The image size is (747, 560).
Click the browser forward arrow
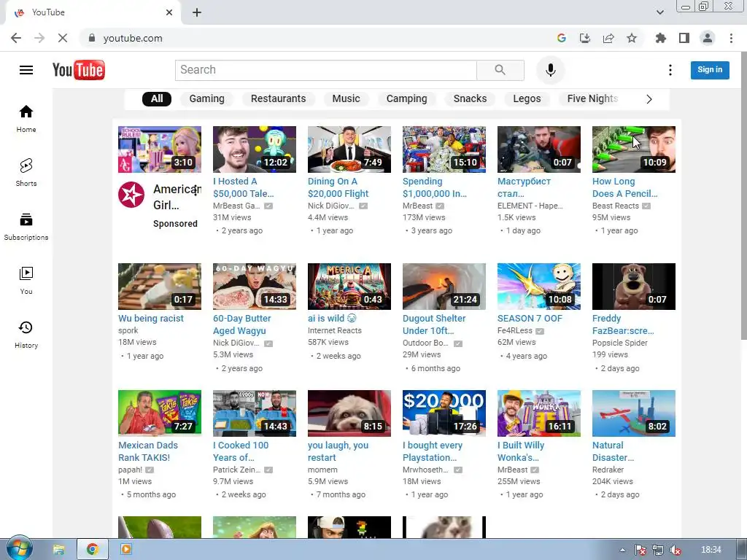pos(39,38)
